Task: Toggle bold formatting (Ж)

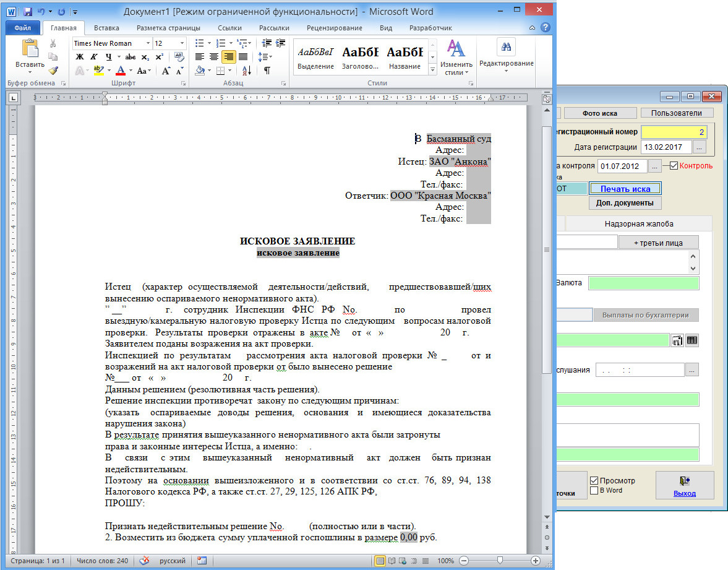Action: point(80,57)
